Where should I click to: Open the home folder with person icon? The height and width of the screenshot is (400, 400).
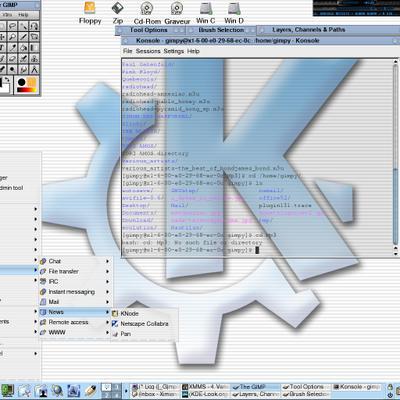coord(41,391)
